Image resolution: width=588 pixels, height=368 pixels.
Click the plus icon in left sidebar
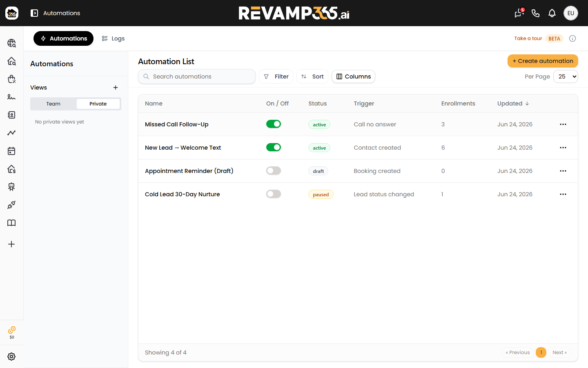pos(11,244)
